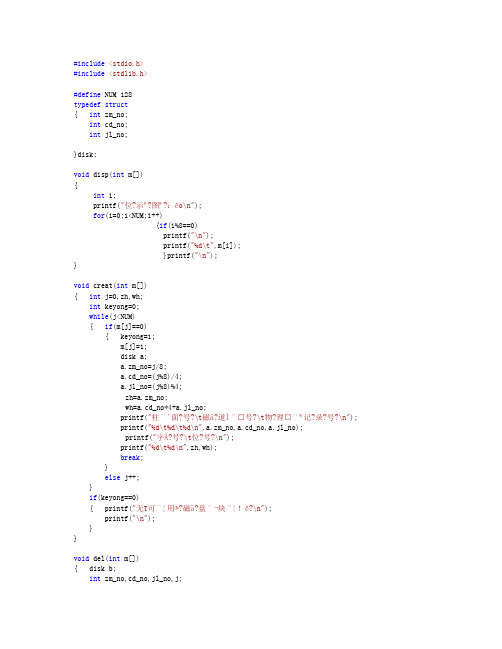Click the 'int keyong=0;' declaration

tap(114, 306)
